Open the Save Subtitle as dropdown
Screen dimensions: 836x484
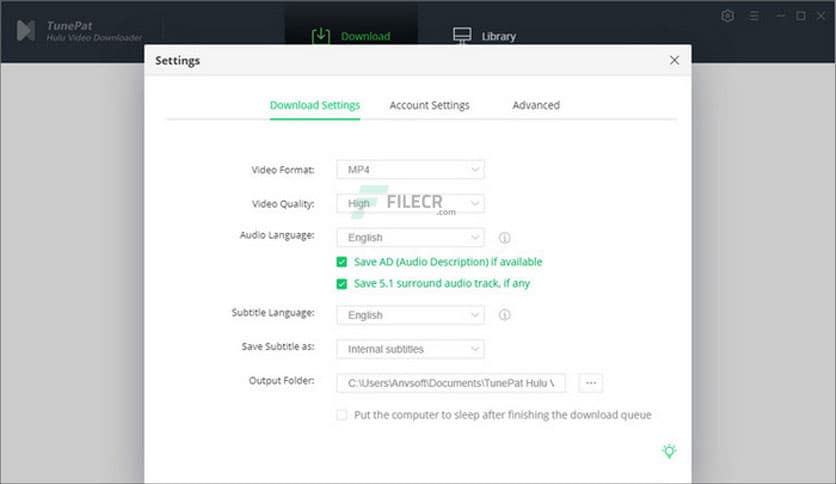(410, 349)
